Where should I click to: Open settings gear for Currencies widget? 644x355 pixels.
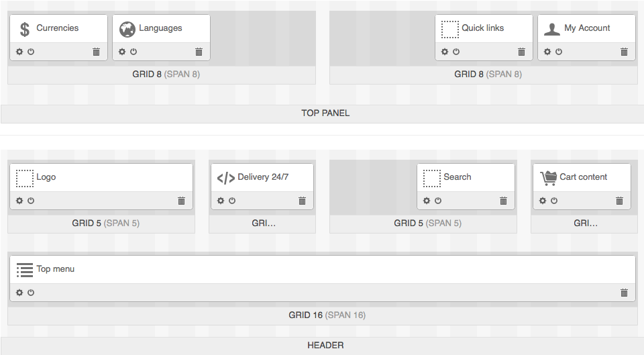19,52
